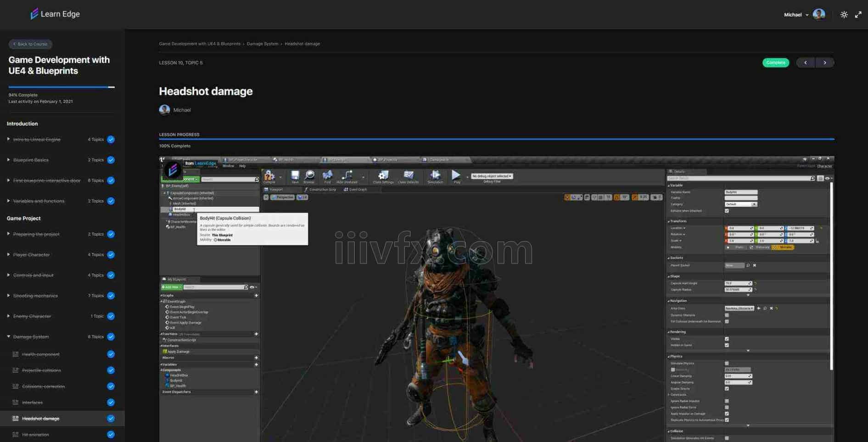868x442 pixels.
Task: Open the Category Default dropdown in Details
Action: pos(741,204)
